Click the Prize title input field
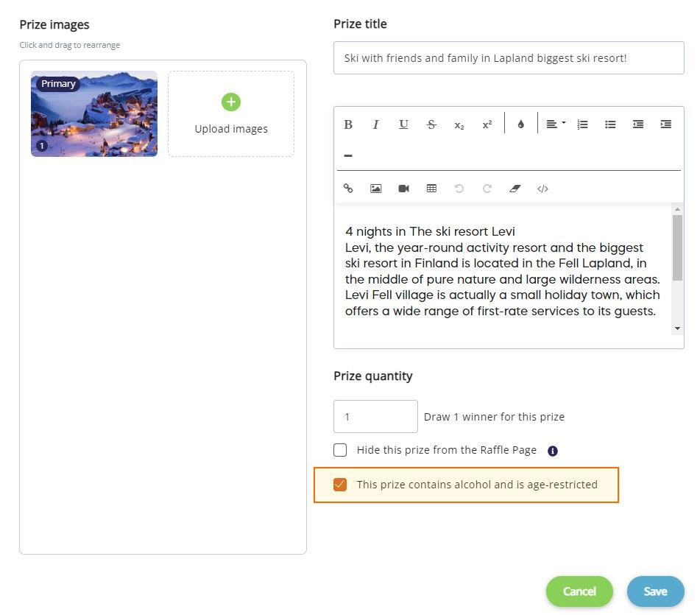This screenshot has width=700, height=615. tap(509, 58)
